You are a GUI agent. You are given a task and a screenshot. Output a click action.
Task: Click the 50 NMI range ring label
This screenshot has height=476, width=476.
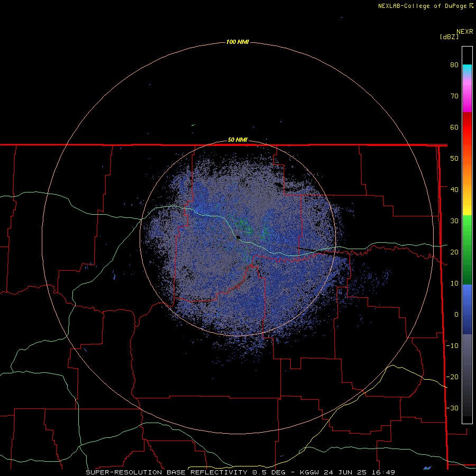[x=237, y=140]
